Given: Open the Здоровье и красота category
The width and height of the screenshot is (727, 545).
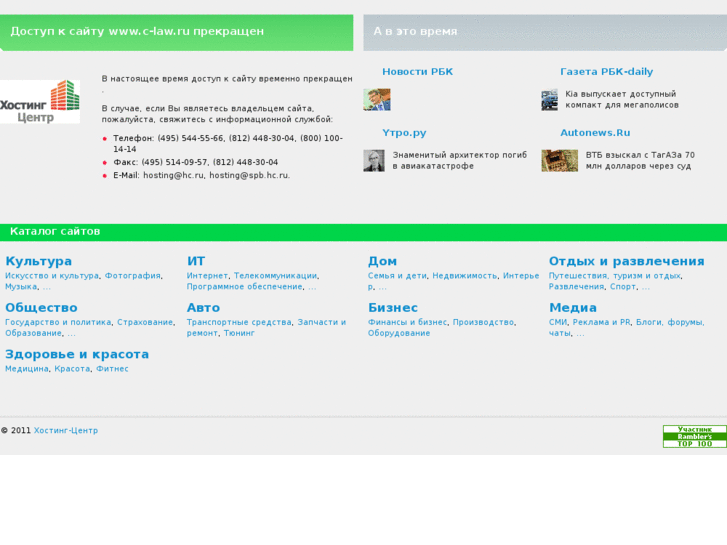Looking at the screenshot, I should (77, 354).
